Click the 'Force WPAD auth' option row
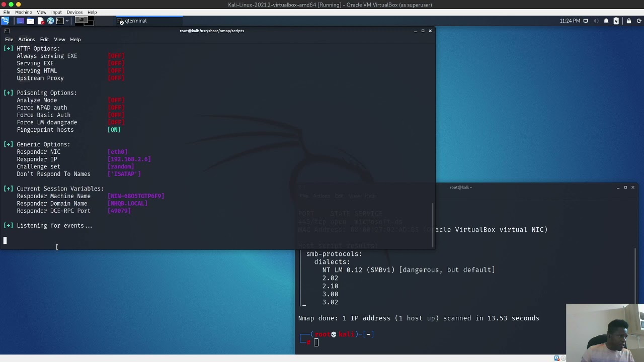The height and width of the screenshot is (362, 644). (70, 108)
